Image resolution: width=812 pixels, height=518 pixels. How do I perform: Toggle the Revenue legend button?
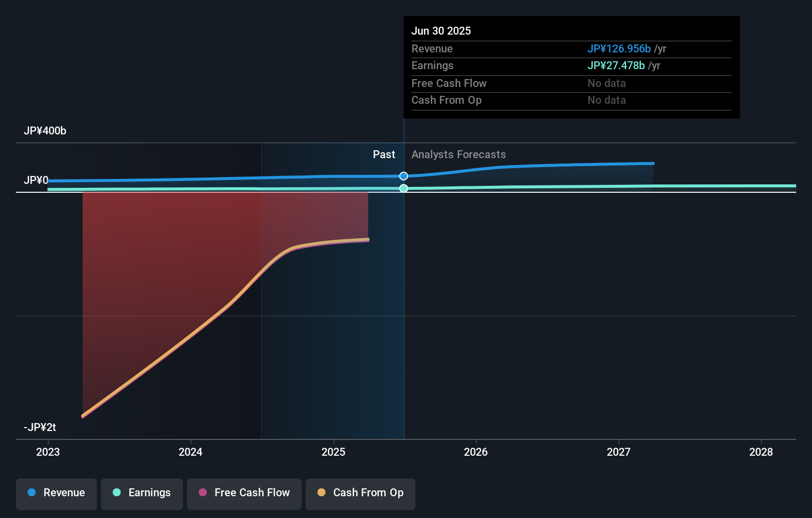click(x=56, y=494)
